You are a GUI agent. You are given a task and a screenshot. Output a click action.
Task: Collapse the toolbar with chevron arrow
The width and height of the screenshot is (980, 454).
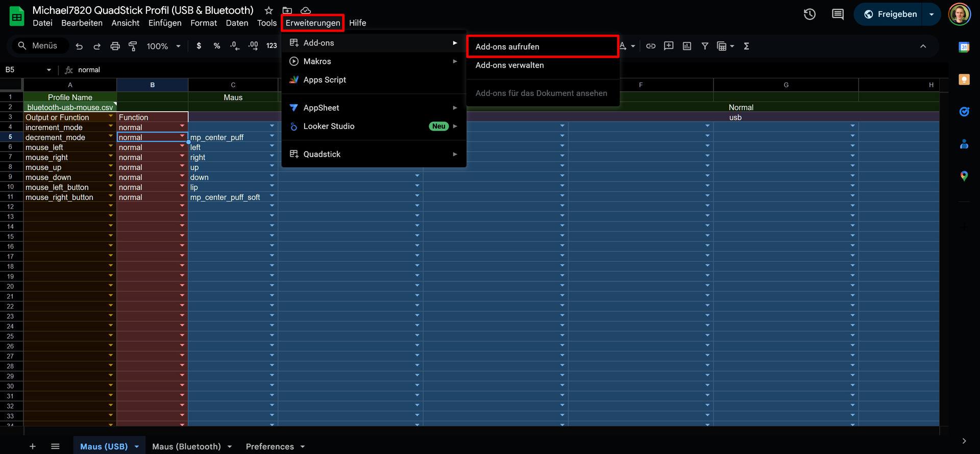[x=923, y=46]
